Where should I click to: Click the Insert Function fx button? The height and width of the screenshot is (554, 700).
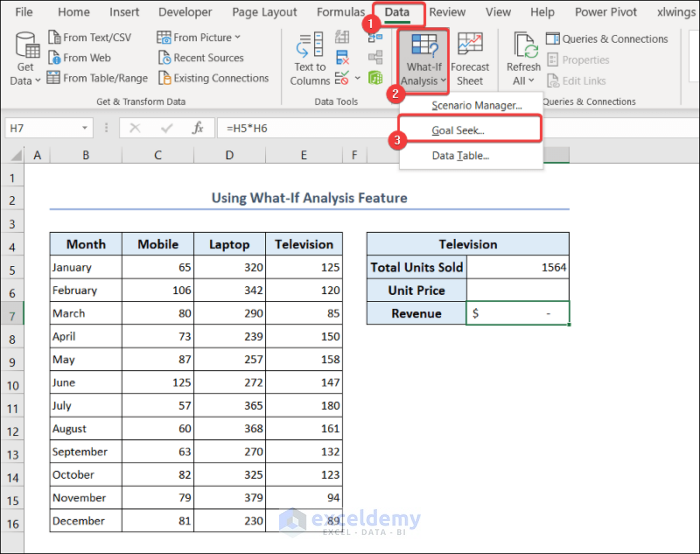(198, 128)
